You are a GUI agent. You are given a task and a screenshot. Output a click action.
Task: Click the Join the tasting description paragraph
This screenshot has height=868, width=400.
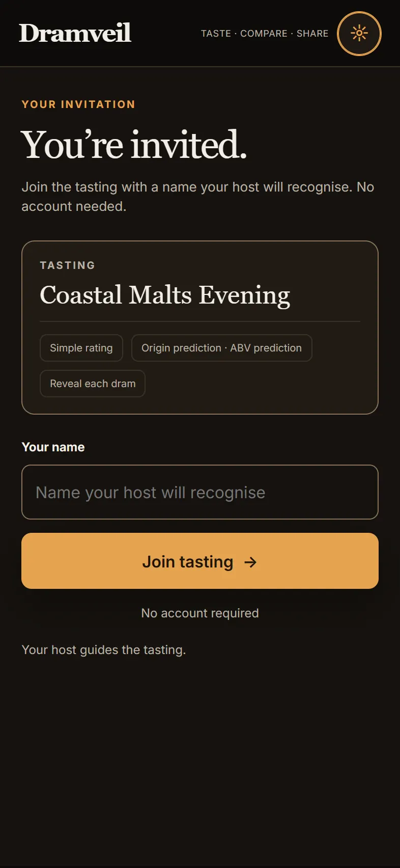click(x=198, y=197)
